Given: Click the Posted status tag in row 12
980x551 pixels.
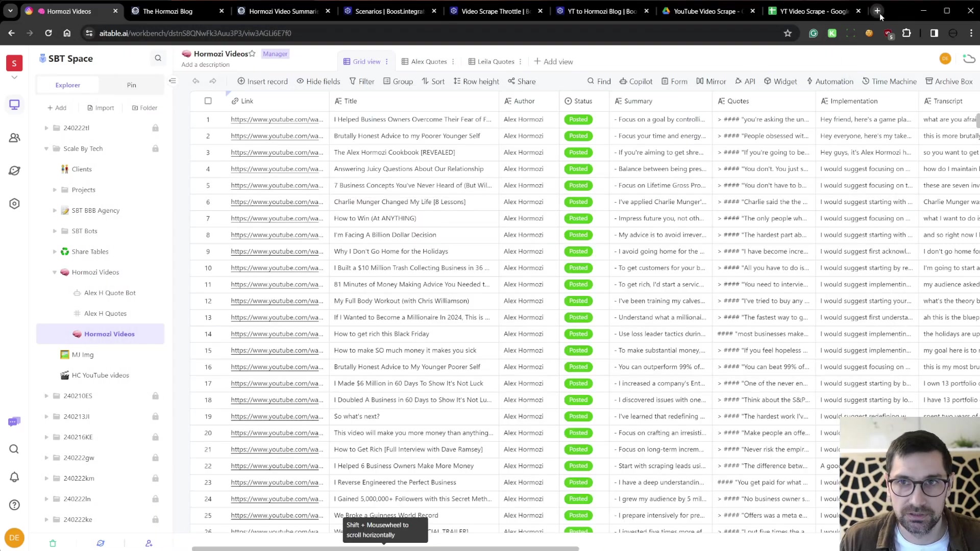Looking at the screenshot, I should (x=578, y=301).
